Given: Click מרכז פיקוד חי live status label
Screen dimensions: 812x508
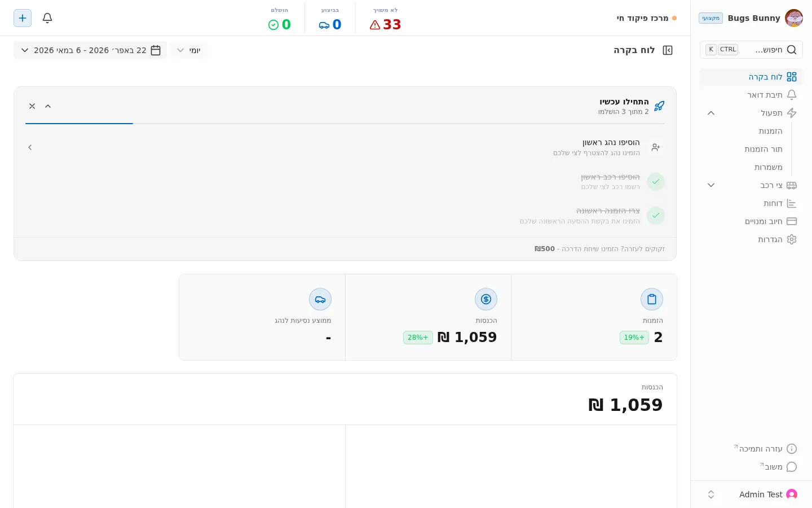Looking at the screenshot, I should tap(643, 18).
